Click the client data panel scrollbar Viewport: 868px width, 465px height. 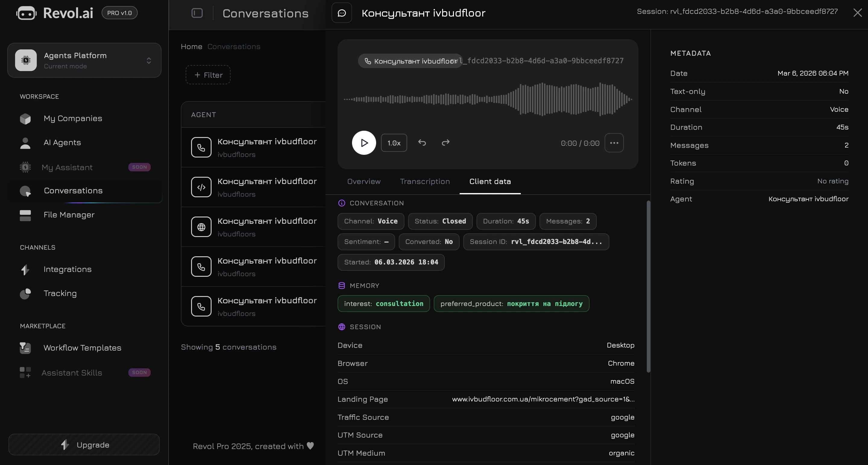point(648,286)
